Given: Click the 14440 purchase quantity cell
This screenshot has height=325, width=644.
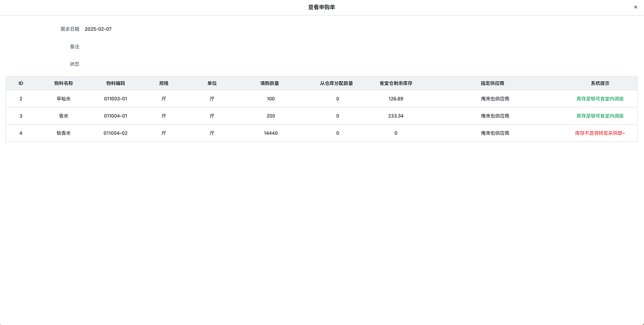Looking at the screenshot, I should tap(271, 133).
